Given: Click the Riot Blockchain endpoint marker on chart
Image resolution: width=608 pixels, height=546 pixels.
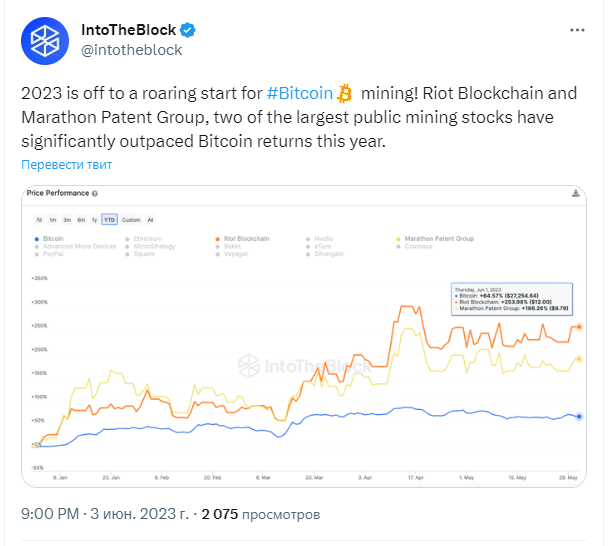Looking at the screenshot, I should [579, 327].
